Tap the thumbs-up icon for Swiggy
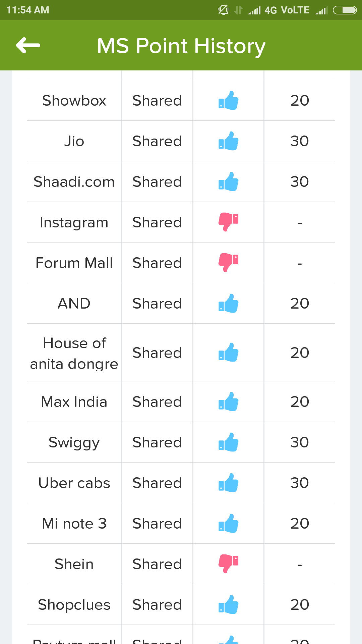 [x=228, y=442]
